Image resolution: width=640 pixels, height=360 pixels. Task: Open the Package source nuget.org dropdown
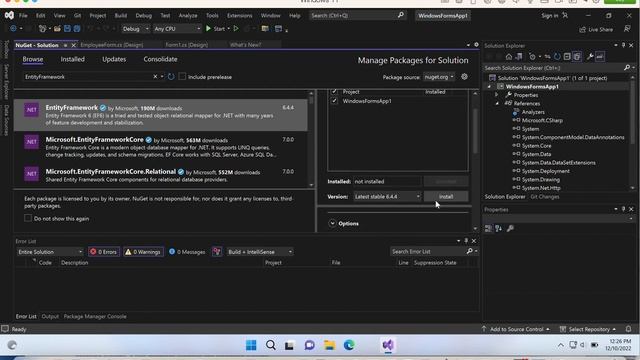[439, 77]
